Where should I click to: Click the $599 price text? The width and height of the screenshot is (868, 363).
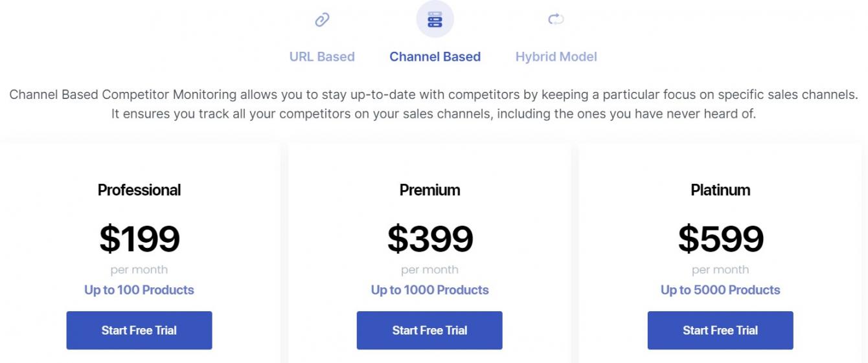[720, 239]
